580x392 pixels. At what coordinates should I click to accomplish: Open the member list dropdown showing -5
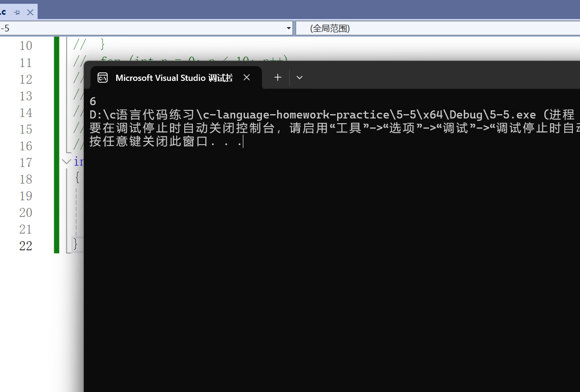[143, 29]
